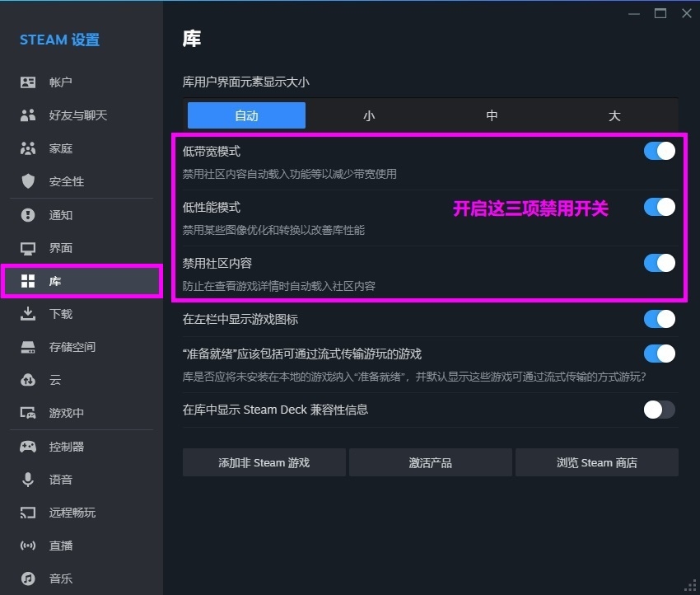This screenshot has height=595, width=700.
Task: Click the downloads arrow icon
Action: pyautogui.click(x=28, y=314)
